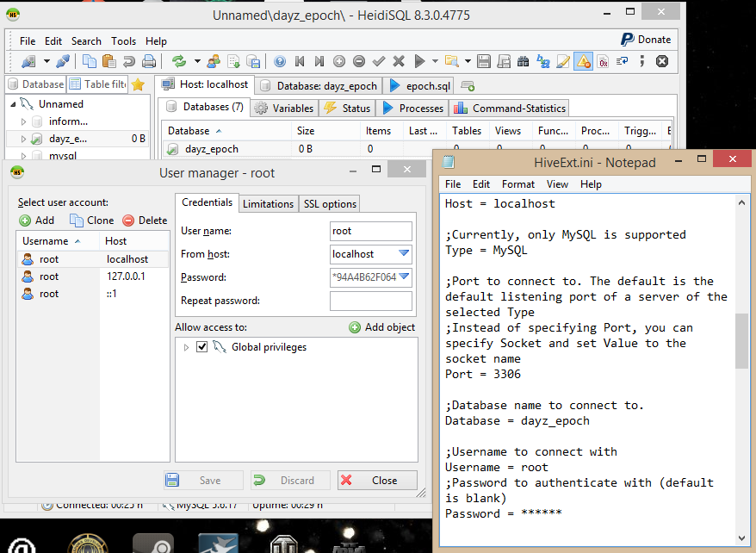Click the green Refresh icon in the toolbar

(x=179, y=61)
